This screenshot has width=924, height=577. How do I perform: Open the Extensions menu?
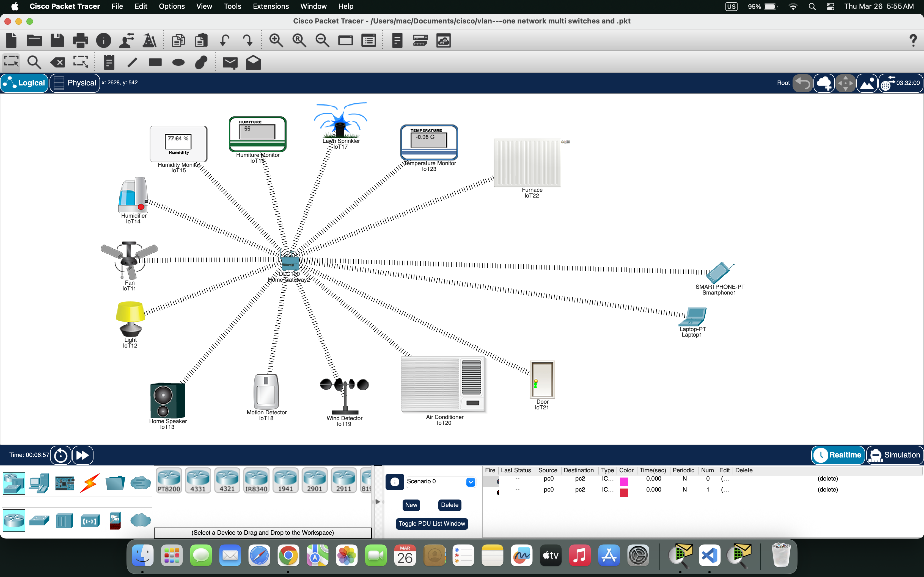270,6
